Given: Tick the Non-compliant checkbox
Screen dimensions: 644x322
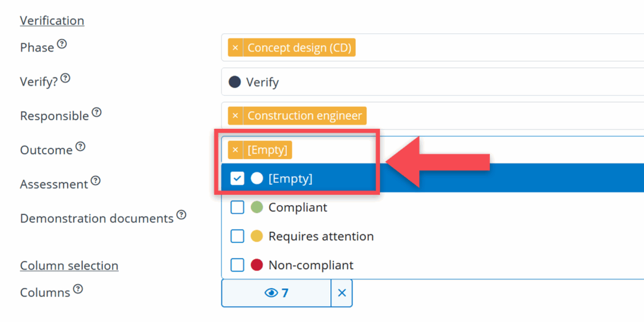Looking at the screenshot, I should point(237,265).
